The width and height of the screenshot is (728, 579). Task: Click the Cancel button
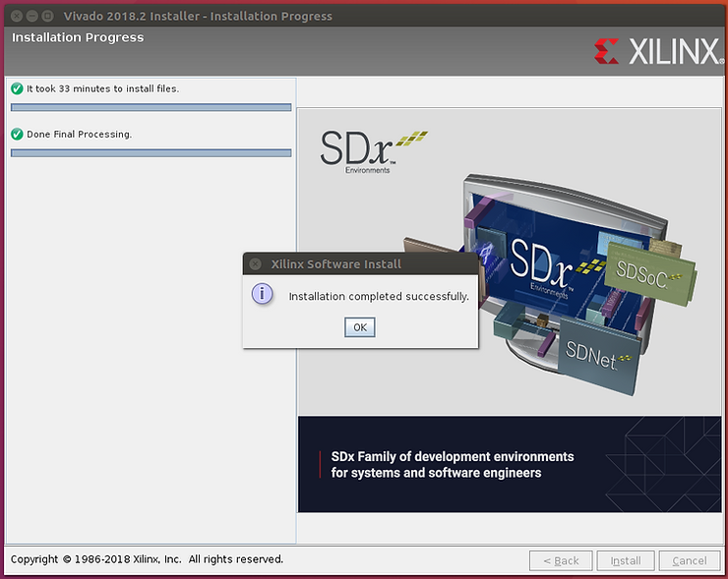pyautogui.click(x=690, y=561)
